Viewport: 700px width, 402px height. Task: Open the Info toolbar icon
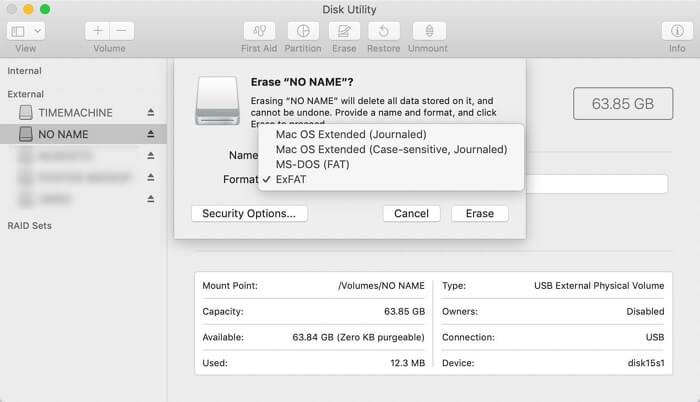(x=677, y=31)
